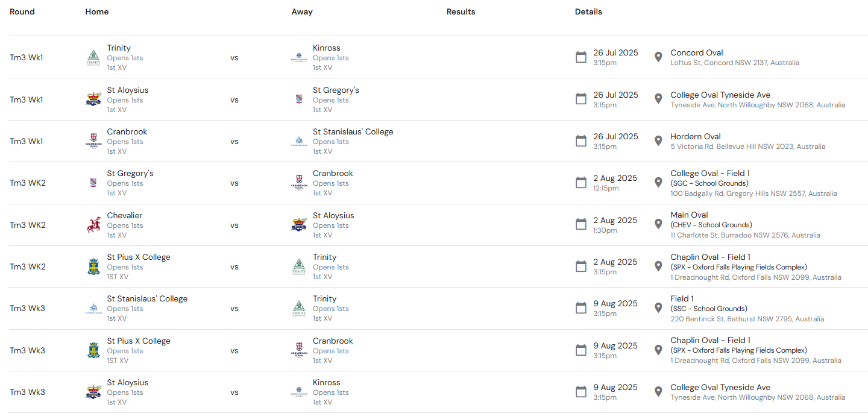868x416 pixels.
Task: Click the St Pius X College crest in the WK2 row
Action: click(93, 266)
